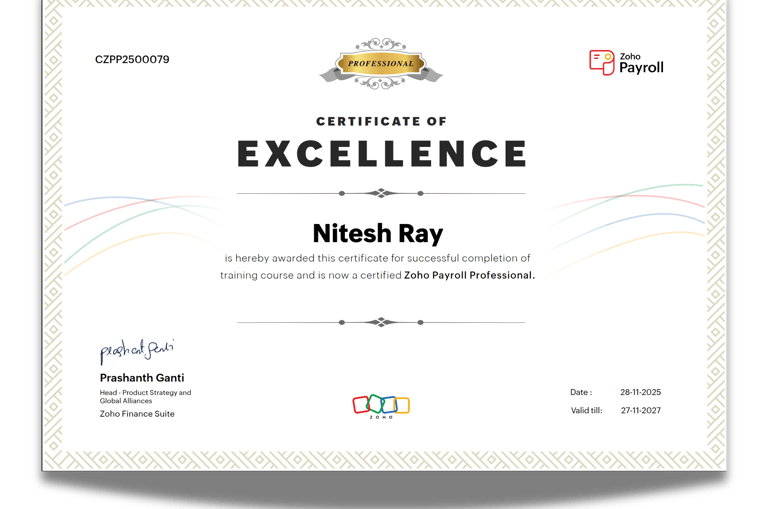Screen dimensions: 768x509
Task: Click the 'Zoho Finance Suite' text
Action: (137, 414)
